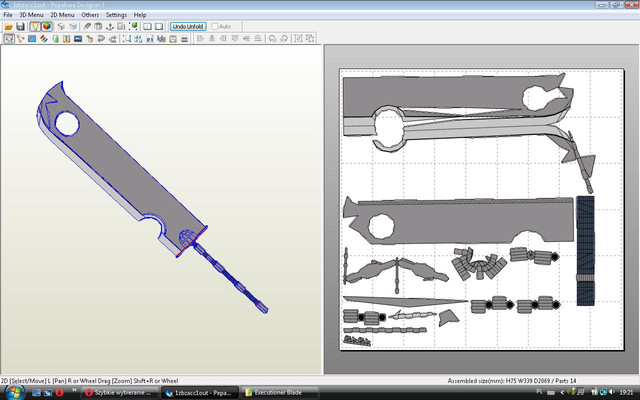Click the Open file folder icon
The width and height of the screenshot is (640, 400).
point(8,26)
